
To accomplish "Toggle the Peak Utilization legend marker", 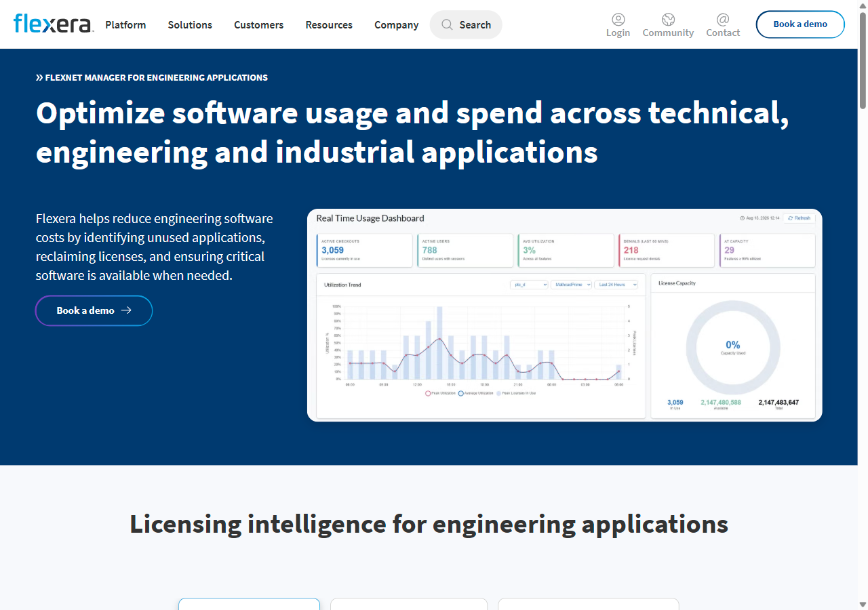I will [x=428, y=393].
